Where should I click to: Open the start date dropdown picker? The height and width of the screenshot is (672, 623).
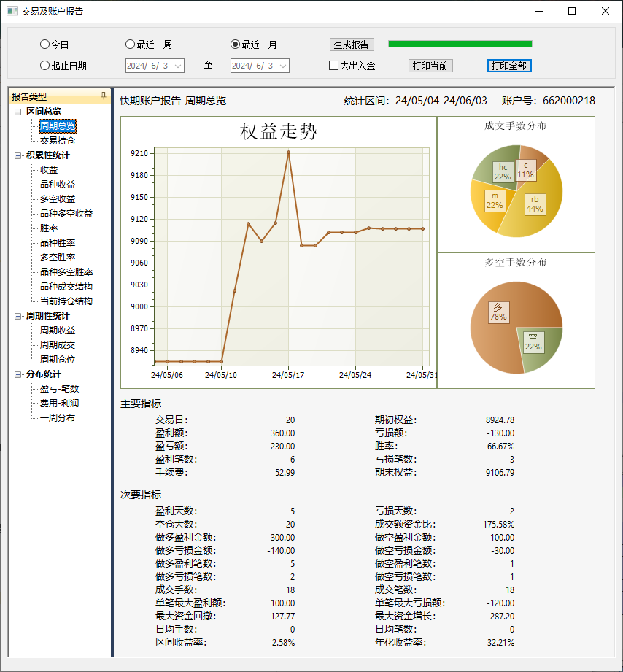[x=178, y=66]
